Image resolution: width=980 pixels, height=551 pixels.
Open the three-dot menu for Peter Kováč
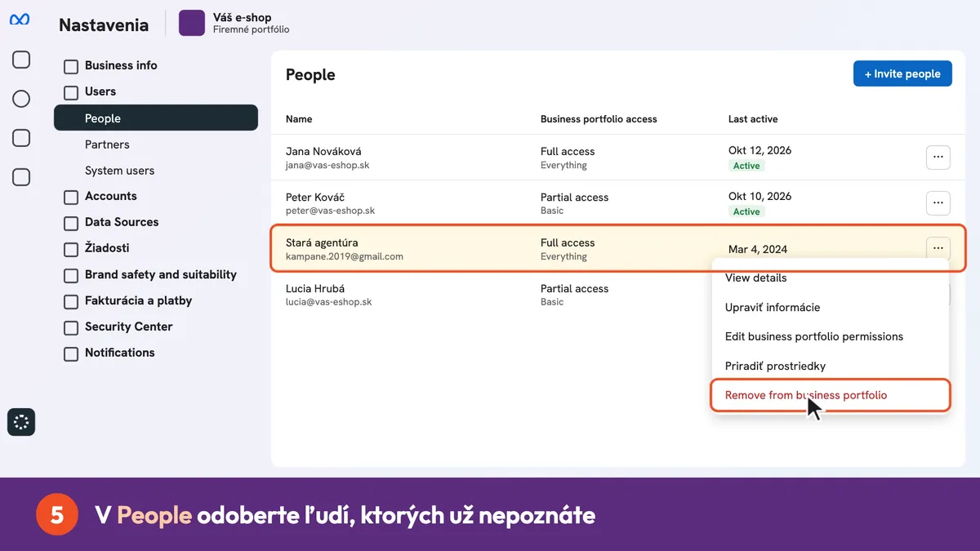tap(938, 203)
